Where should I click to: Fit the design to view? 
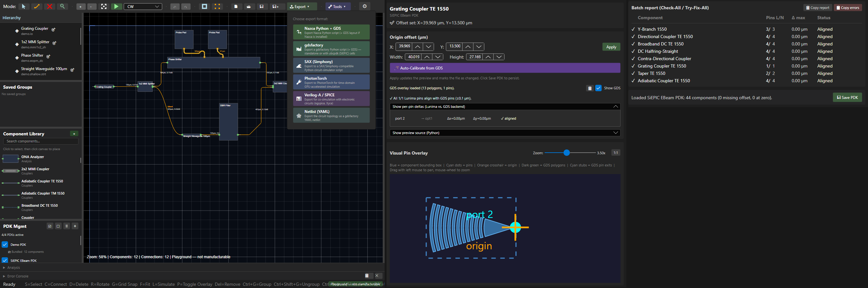tap(104, 6)
